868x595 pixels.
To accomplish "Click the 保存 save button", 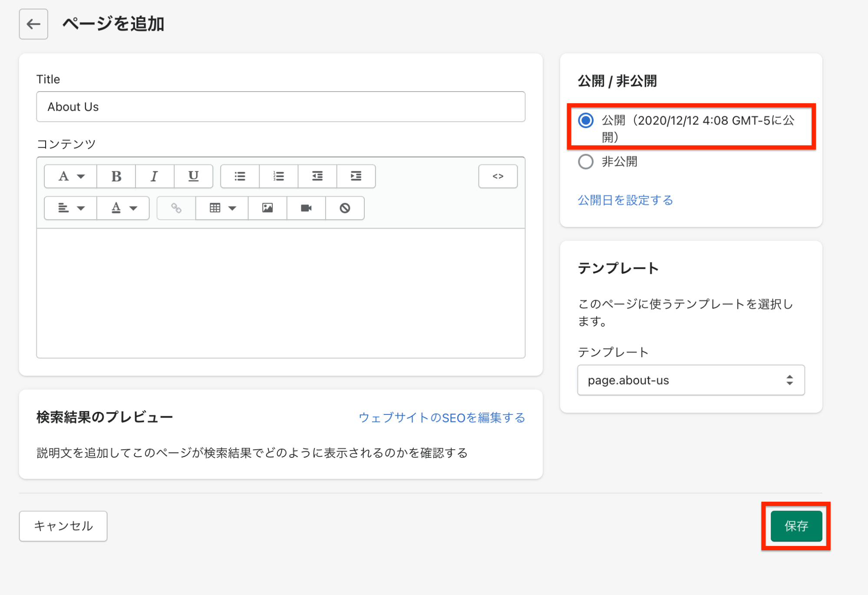I will [x=796, y=526].
